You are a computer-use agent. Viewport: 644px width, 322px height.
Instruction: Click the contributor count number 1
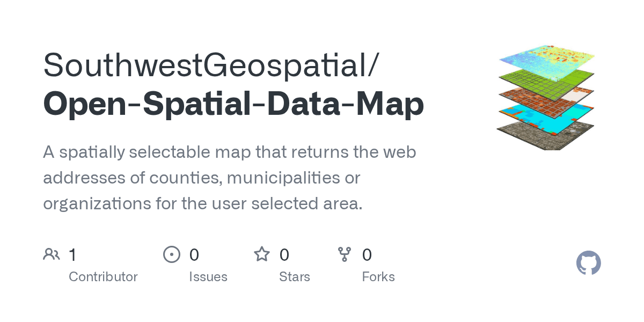pos(72,255)
